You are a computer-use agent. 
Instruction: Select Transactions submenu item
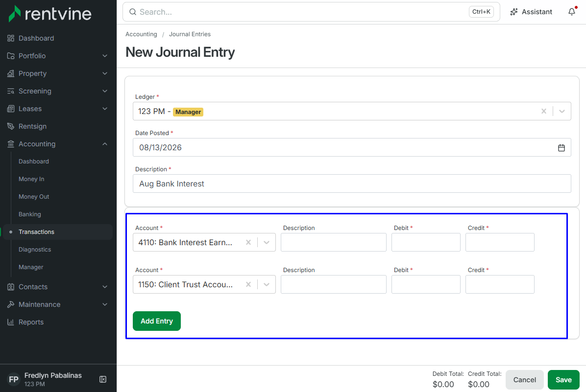57,232
